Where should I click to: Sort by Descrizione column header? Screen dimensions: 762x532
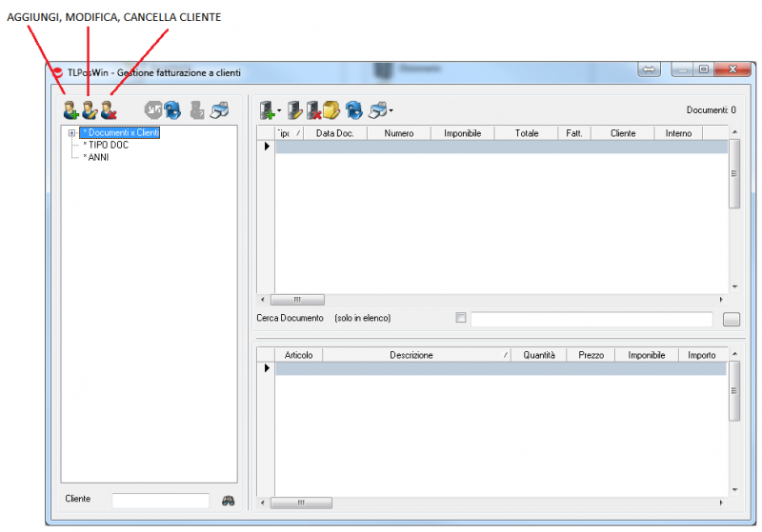pyautogui.click(x=416, y=355)
